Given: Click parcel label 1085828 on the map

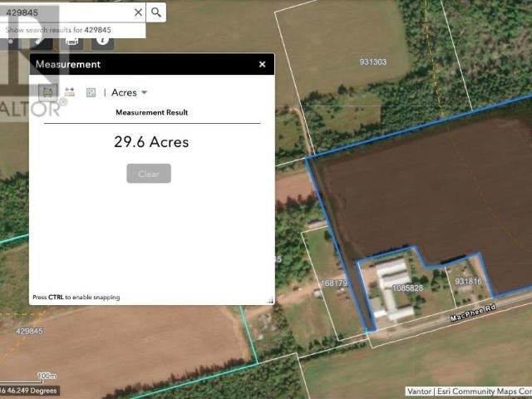Looking at the screenshot, I should coord(407,288).
